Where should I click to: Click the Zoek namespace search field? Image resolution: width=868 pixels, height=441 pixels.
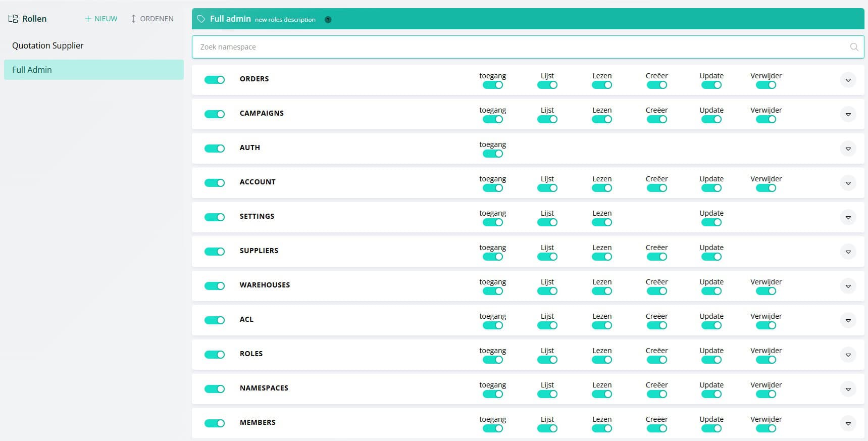click(x=520, y=47)
